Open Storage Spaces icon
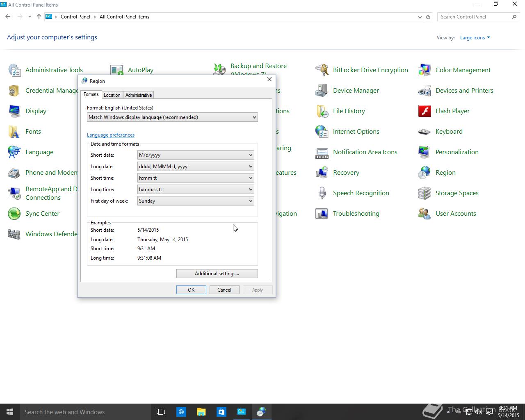This screenshot has width=525, height=420. click(x=425, y=193)
